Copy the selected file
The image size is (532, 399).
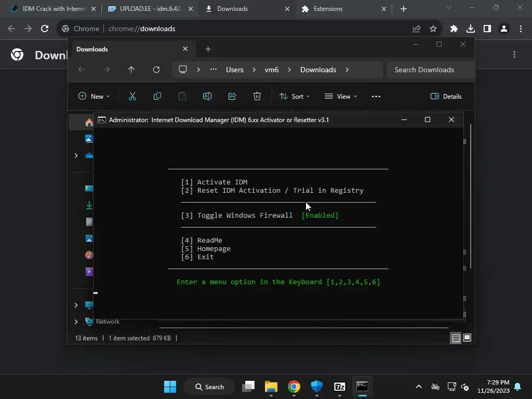[x=157, y=96]
